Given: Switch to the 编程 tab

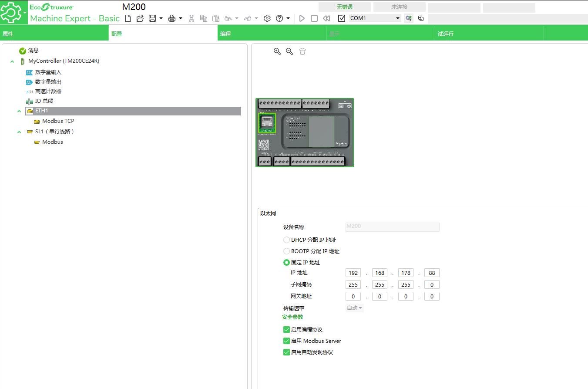Looking at the screenshot, I should 272,34.
